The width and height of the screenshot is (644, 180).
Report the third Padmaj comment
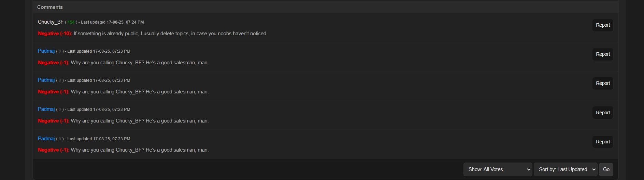[x=603, y=113]
